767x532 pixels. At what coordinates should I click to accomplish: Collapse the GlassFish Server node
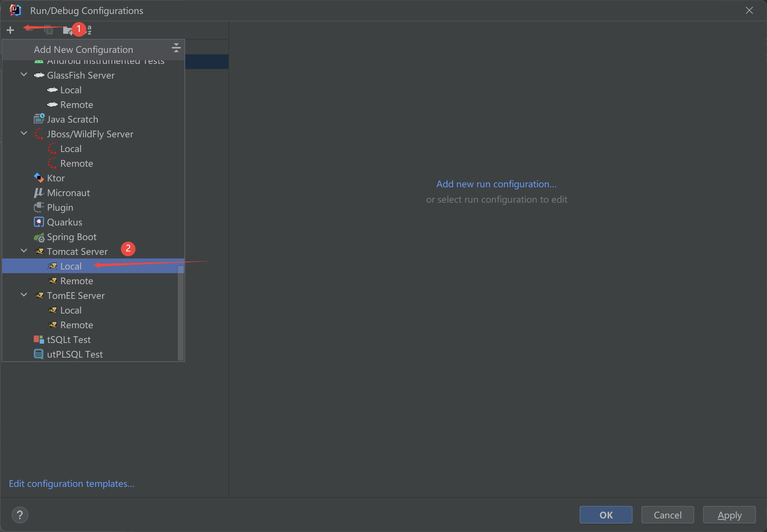click(24, 75)
